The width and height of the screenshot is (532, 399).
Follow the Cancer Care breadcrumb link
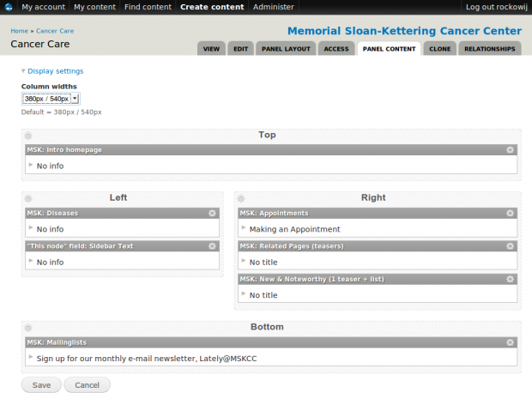[x=55, y=31]
